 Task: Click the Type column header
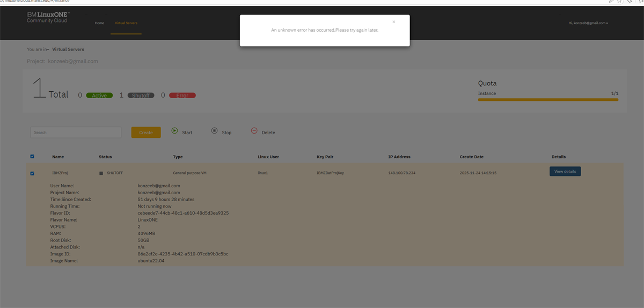click(178, 157)
